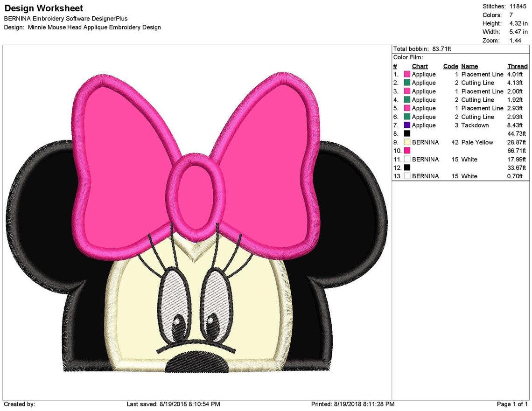532x411 pixels.
Task: Click the Name column header
Action: tap(469, 66)
